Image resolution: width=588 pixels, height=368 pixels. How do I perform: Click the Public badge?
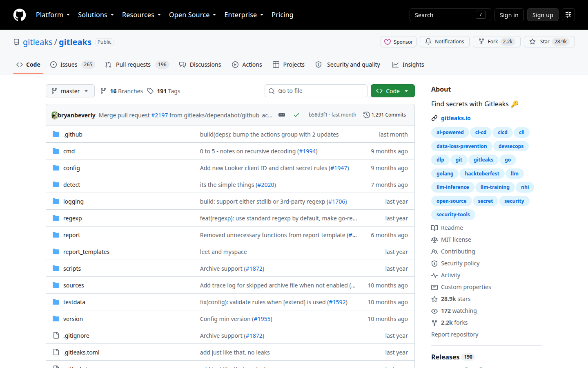pos(105,42)
